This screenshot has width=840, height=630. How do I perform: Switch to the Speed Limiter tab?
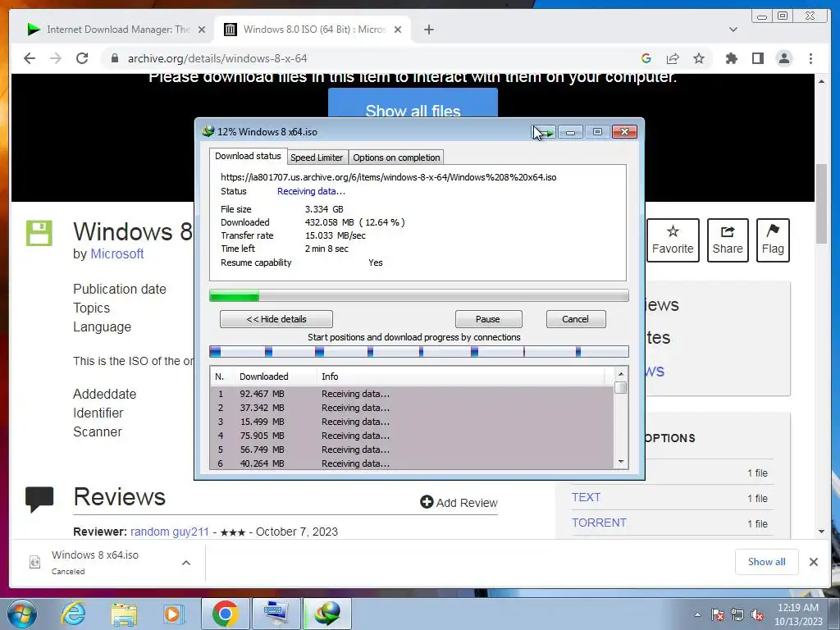pos(317,157)
